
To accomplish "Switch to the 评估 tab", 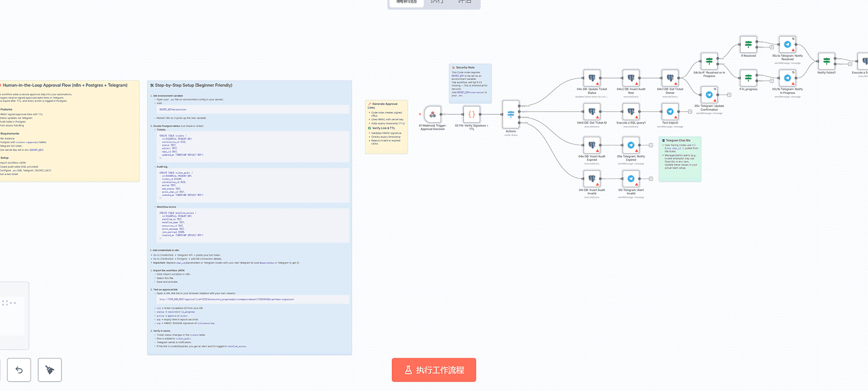I will pyautogui.click(x=464, y=2).
